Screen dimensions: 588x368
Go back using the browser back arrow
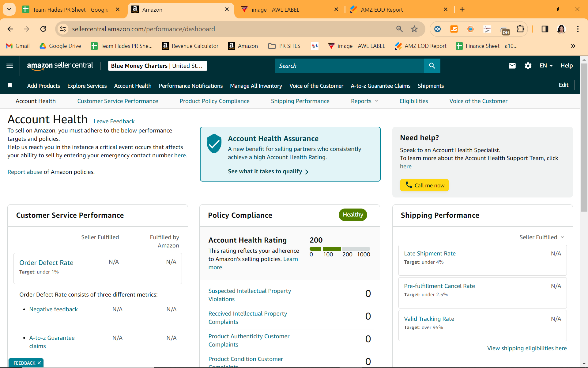click(x=10, y=29)
